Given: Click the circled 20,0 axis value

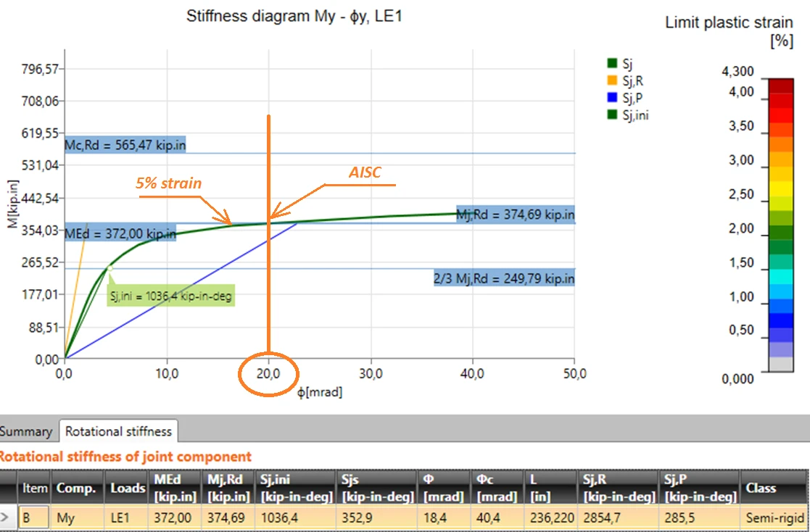Looking at the screenshot, I should 268,374.
